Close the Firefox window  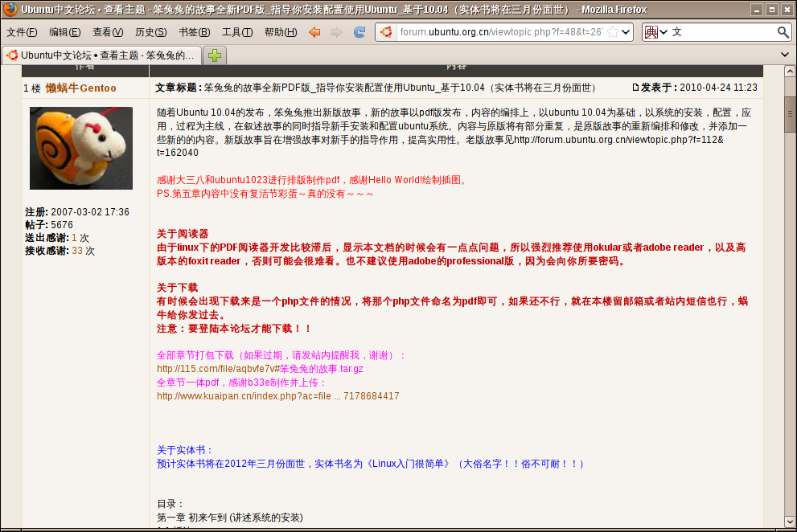[787, 10]
